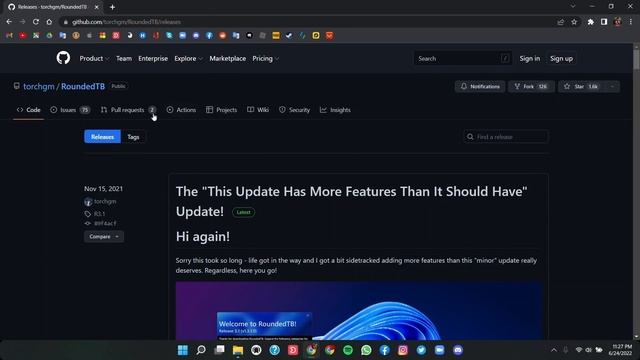Image resolution: width=640 pixels, height=360 pixels.
Task: Select the Releases button
Action: (102, 137)
